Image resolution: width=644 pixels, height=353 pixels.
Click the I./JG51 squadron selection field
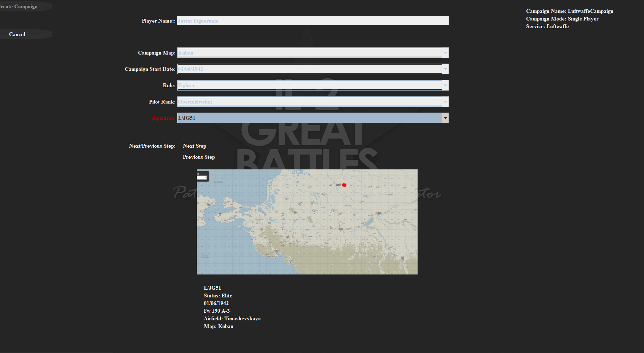click(309, 118)
